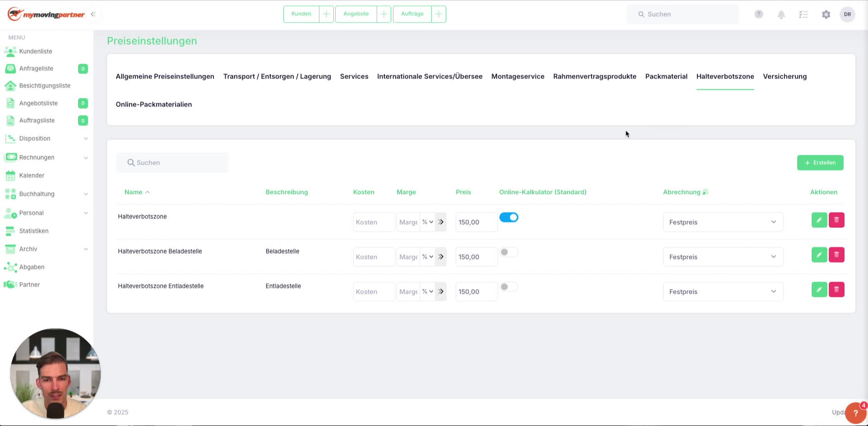
Task: Switch to Services tab
Action: (x=354, y=76)
